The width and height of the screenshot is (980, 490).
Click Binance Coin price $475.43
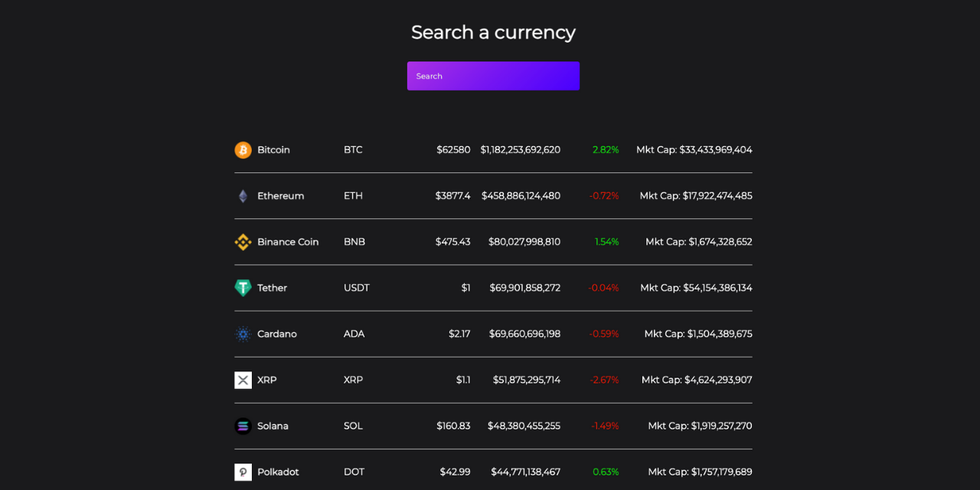452,242
